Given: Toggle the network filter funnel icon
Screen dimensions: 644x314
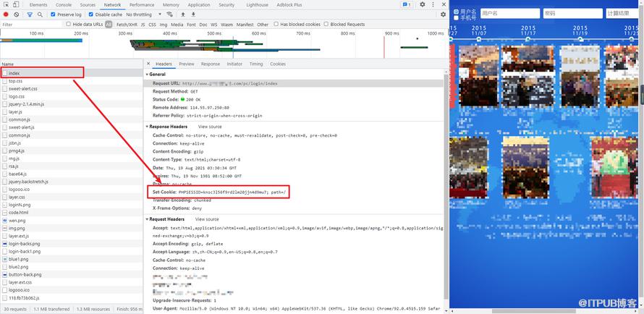Looking at the screenshot, I should click(x=30, y=14).
